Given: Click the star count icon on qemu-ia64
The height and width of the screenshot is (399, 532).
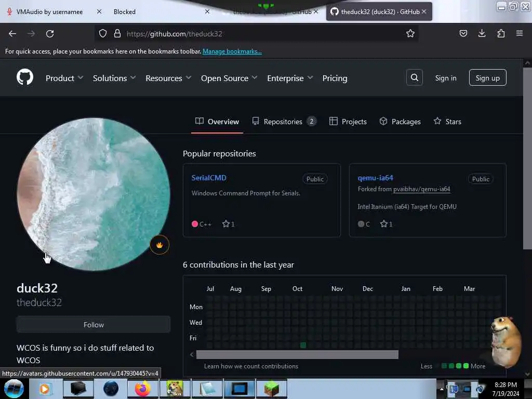Looking at the screenshot, I should 384,224.
